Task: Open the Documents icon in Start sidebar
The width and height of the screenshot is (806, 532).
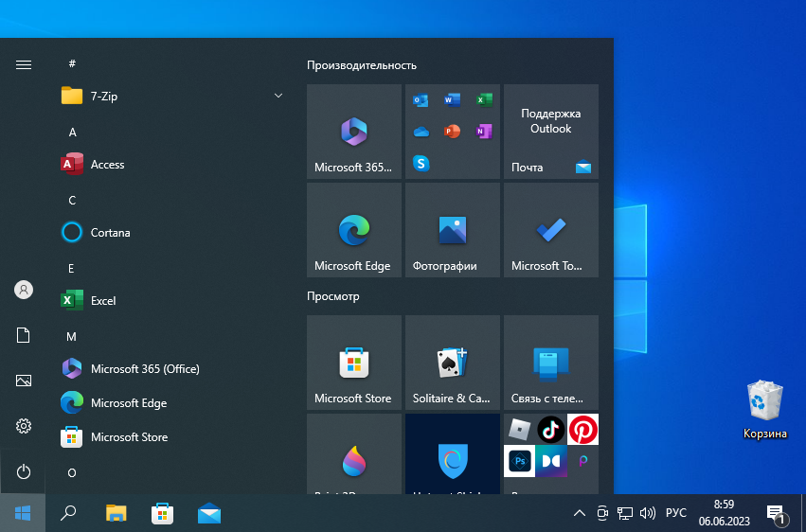Action: click(24, 335)
